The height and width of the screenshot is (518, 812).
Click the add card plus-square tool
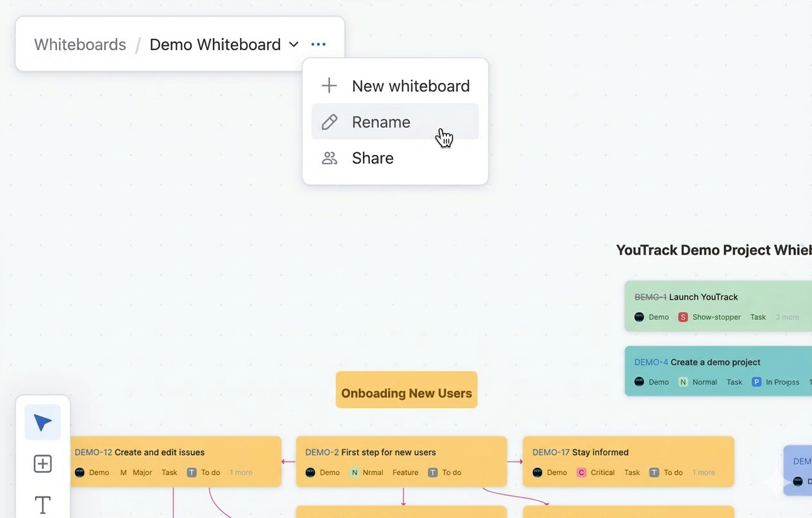pyautogui.click(x=43, y=464)
